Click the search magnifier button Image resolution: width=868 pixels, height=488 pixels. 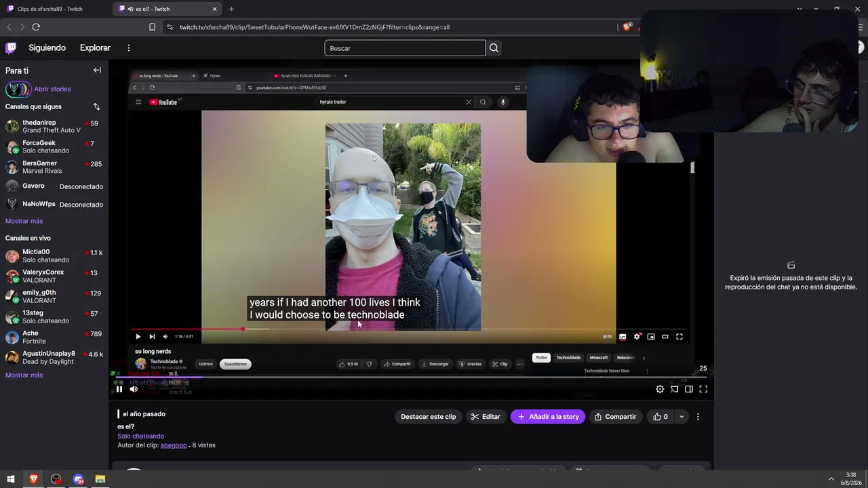click(494, 48)
